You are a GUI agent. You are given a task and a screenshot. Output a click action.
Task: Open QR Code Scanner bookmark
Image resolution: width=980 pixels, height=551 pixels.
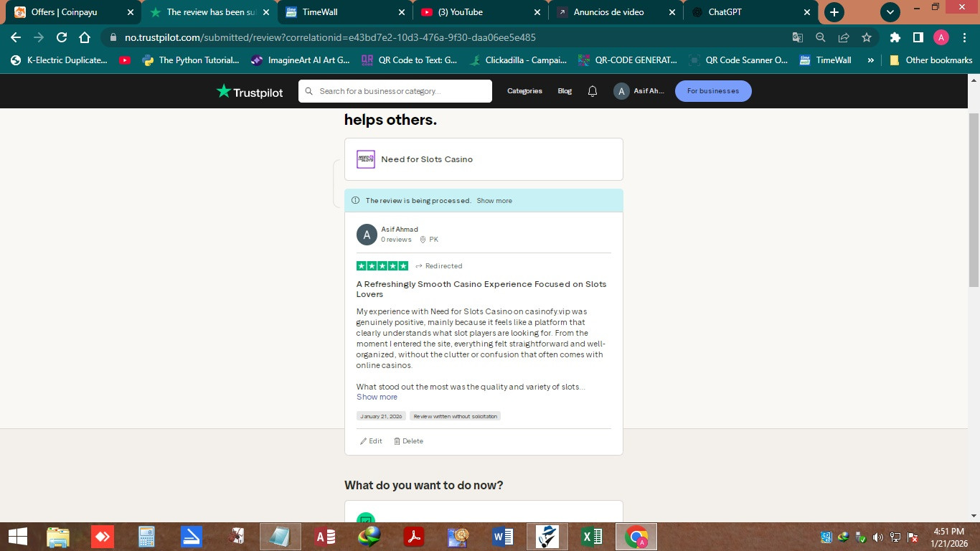coord(738,60)
